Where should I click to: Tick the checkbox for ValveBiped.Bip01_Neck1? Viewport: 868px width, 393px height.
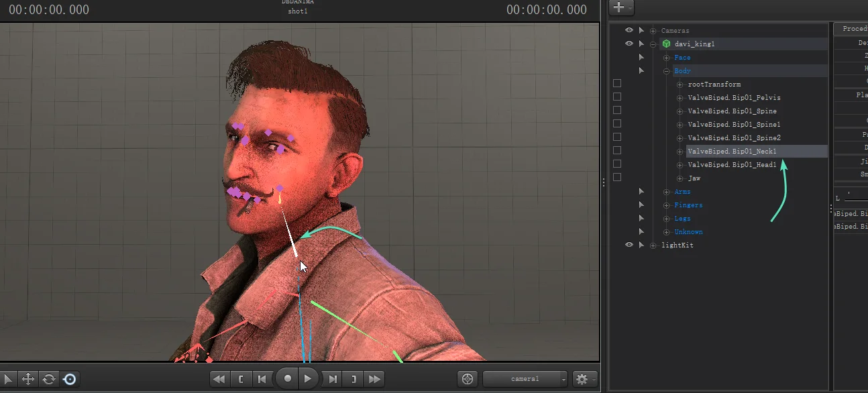click(x=617, y=150)
